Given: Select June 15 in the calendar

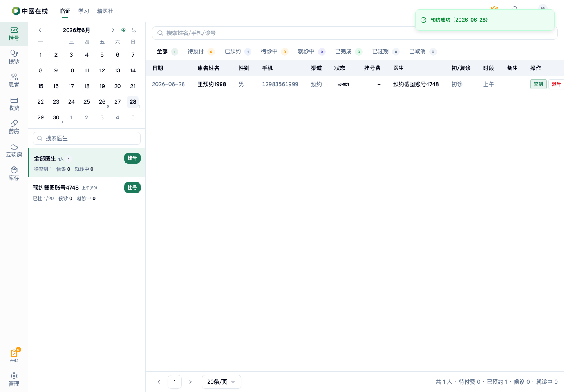Looking at the screenshot, I should [x=41, y=86].
